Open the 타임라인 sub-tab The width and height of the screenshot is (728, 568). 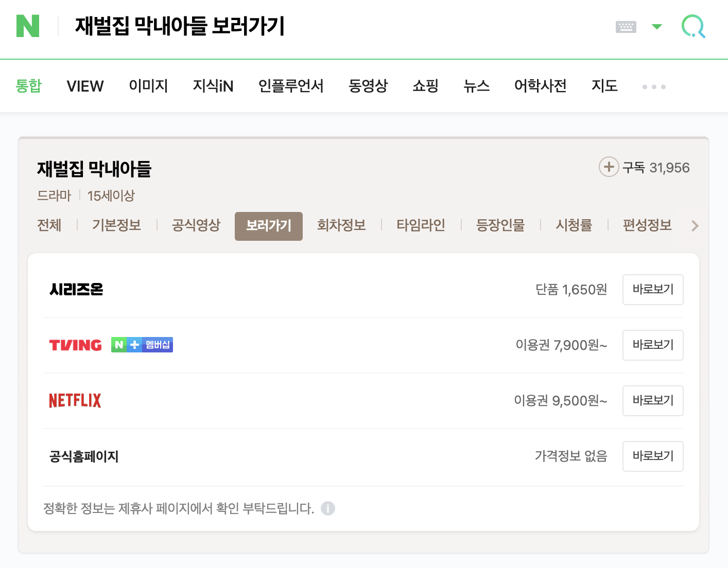pyautogui.click(x=421, y=225)
